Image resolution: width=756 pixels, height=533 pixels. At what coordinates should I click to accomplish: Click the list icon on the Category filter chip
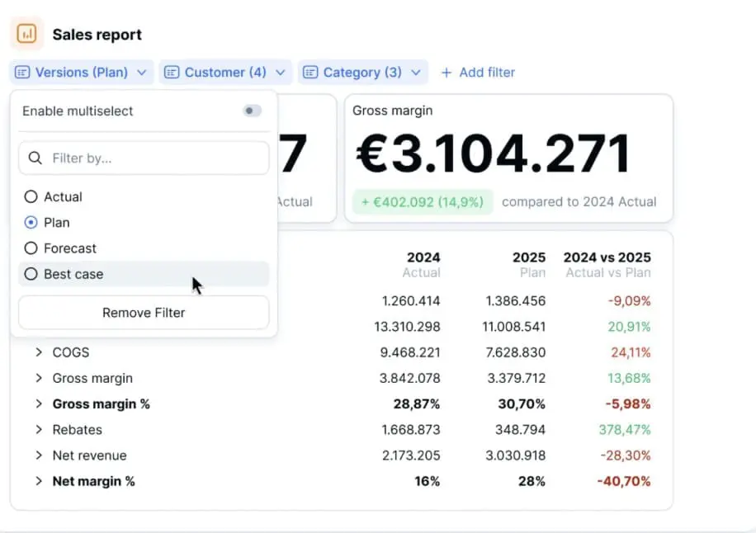click(x=311, y=73)
